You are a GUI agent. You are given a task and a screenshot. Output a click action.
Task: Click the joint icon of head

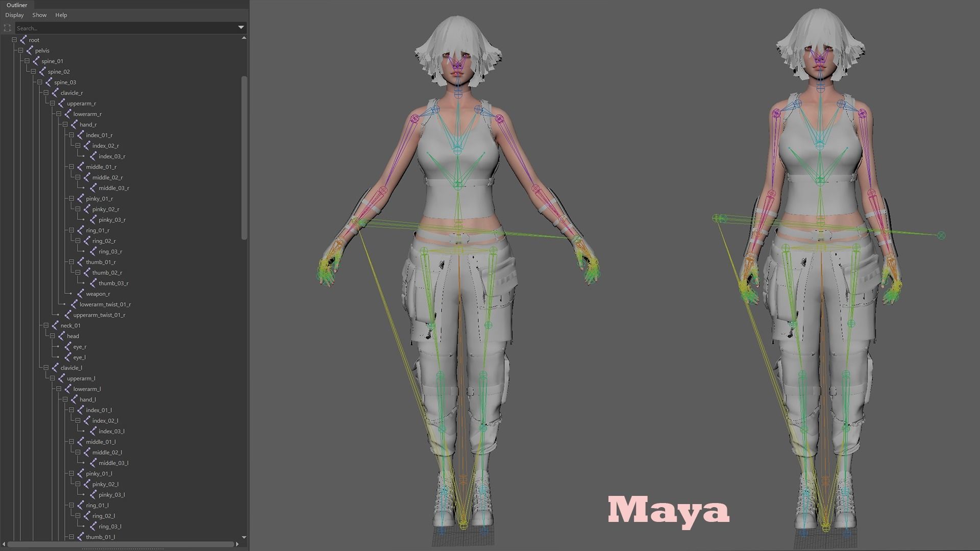click(62, 336)
